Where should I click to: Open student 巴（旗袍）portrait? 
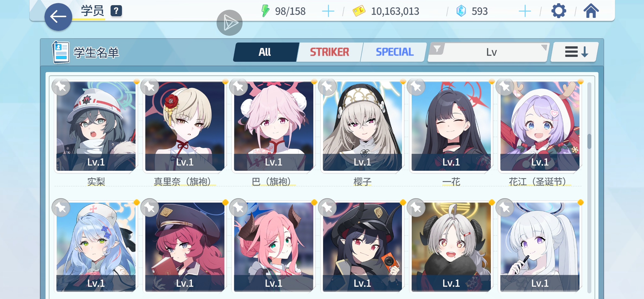273,126
